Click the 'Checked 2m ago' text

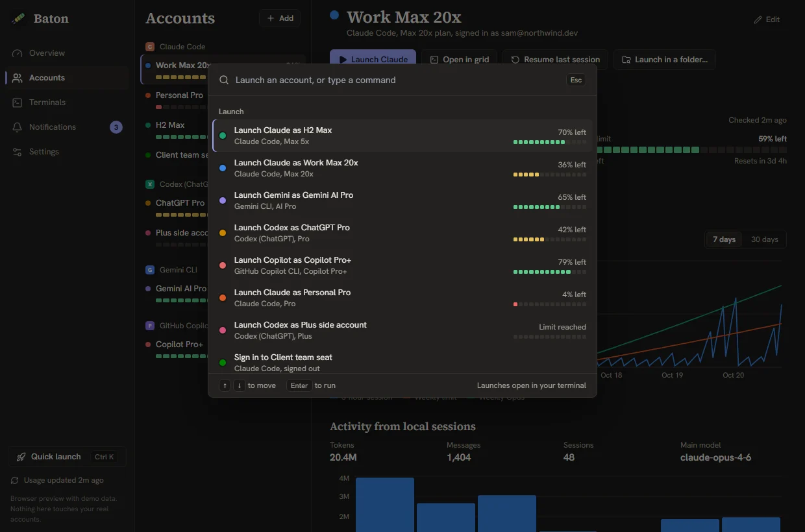tap(758, 120)
